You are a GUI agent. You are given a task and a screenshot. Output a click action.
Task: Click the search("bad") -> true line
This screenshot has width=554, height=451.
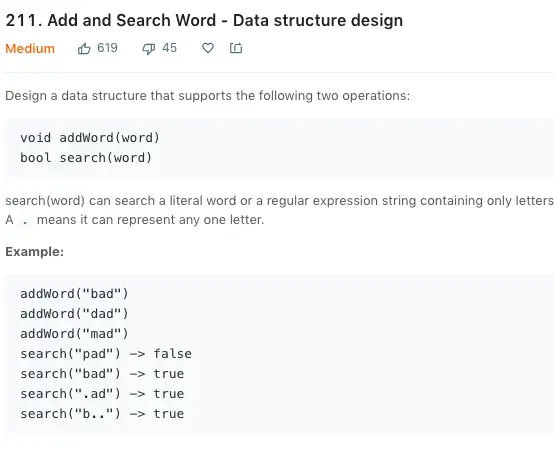pos(102,374)
